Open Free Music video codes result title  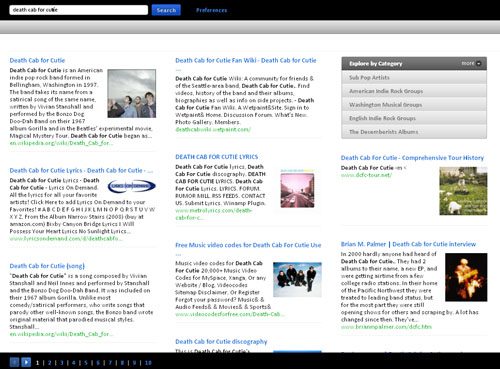tap(248, 245)
